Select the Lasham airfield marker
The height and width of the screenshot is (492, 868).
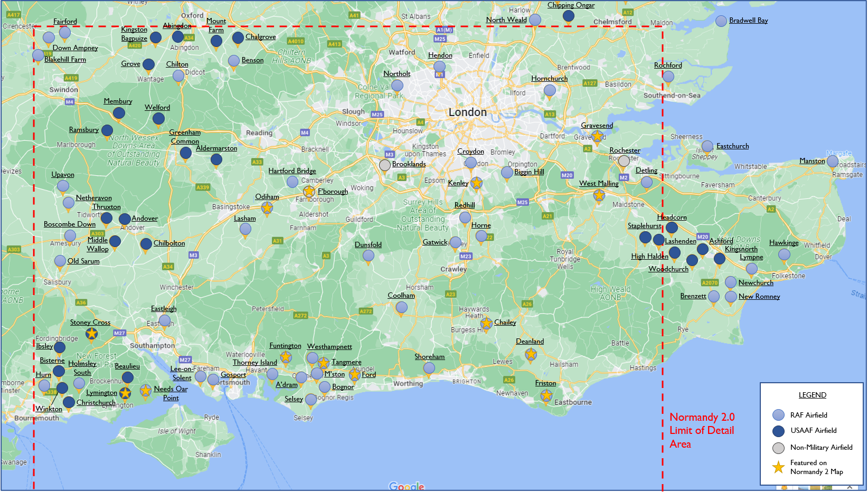246,229
